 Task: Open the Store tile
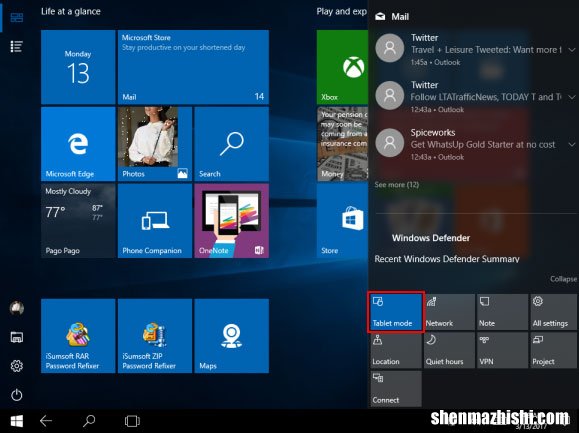[x=342, y=221]
